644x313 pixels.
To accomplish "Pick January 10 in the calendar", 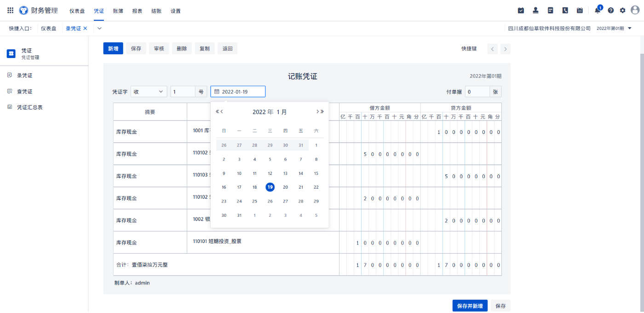I will (x=239, y=174).
